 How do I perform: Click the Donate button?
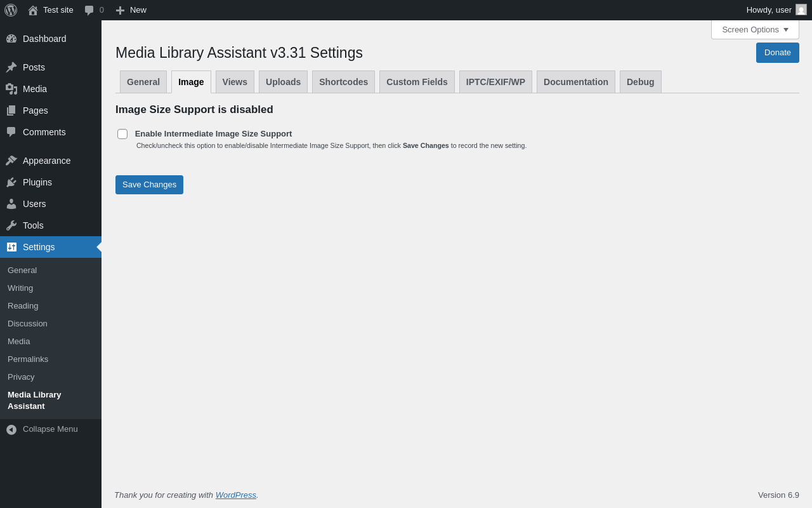pyautogui.click(x=777, y=53)
